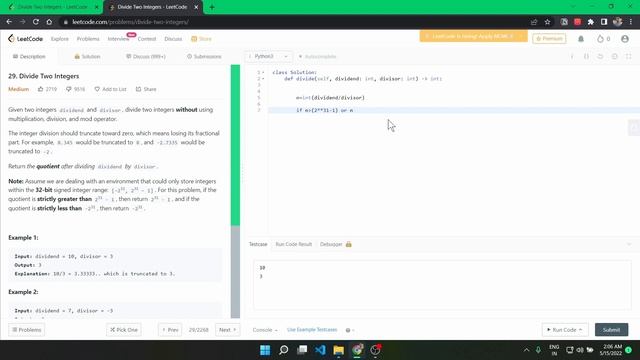Open Discuss in top navigation
The height and width of the screenshot is (360, 640).
click(173, 39)
